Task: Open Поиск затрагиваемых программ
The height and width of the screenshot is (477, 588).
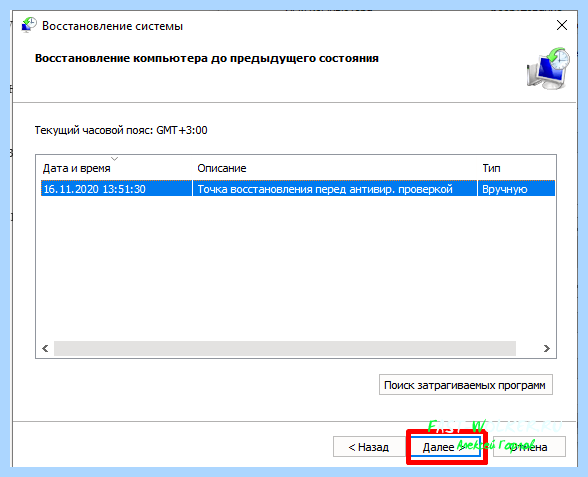Action: (x=465, y=385)
